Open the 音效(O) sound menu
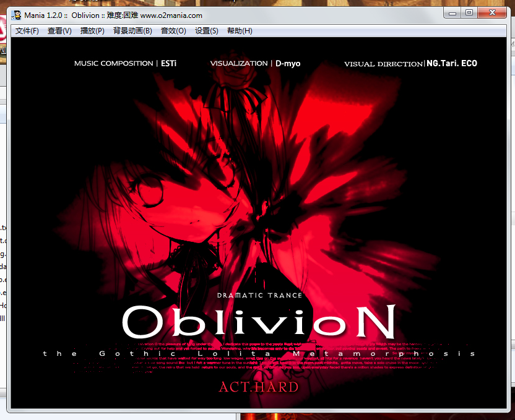 tap(173, 31)
